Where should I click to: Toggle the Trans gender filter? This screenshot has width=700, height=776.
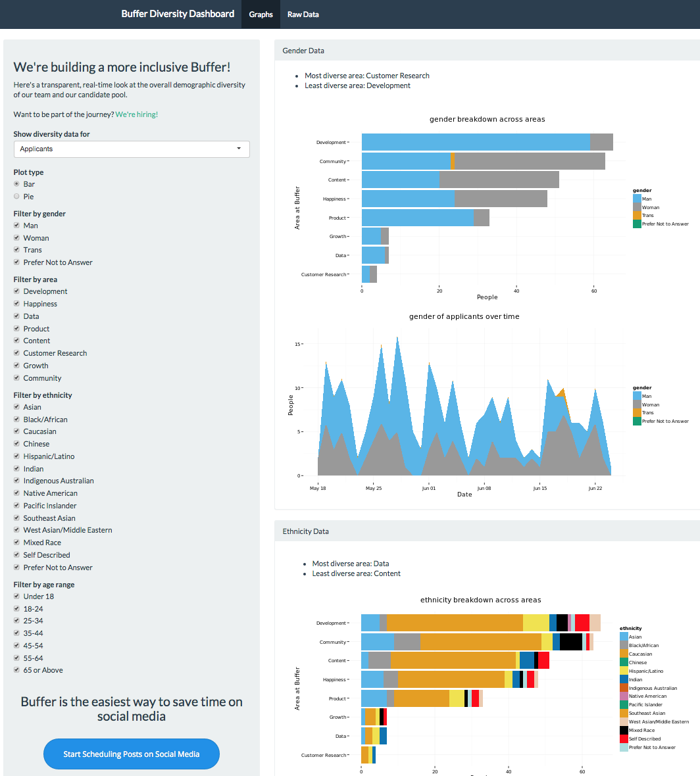(x=17, y=250)
